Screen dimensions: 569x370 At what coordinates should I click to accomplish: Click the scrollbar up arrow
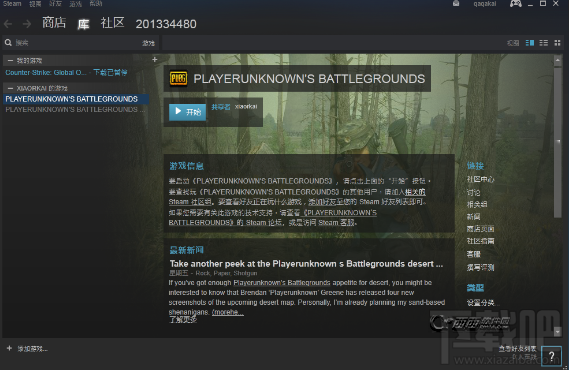[x=558, y=60]
